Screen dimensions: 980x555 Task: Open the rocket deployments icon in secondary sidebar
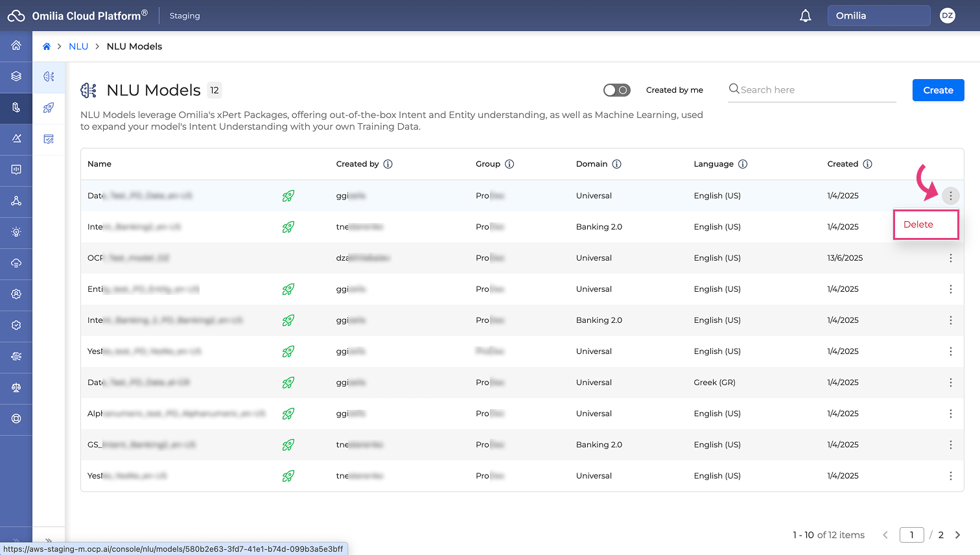(x=49, y=108)
